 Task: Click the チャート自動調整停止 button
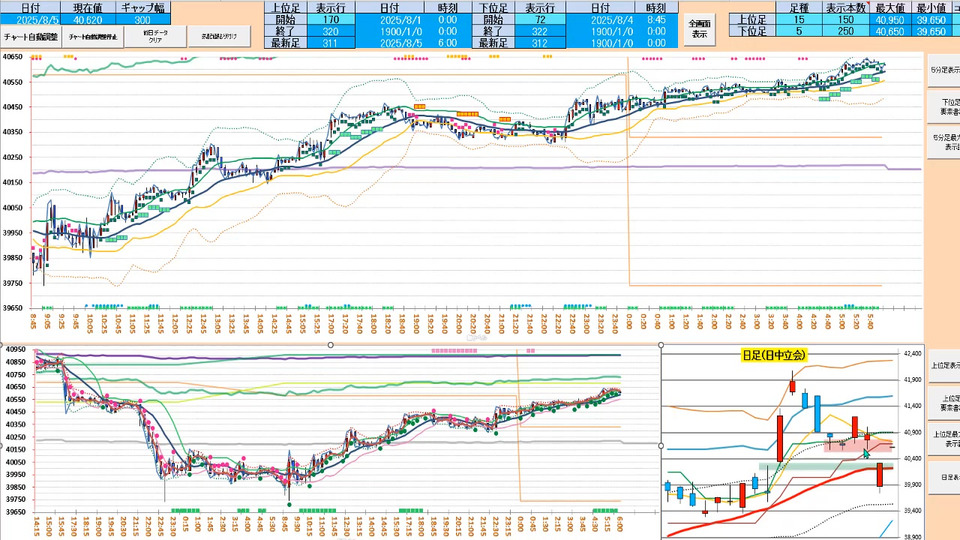pos(93,37)
